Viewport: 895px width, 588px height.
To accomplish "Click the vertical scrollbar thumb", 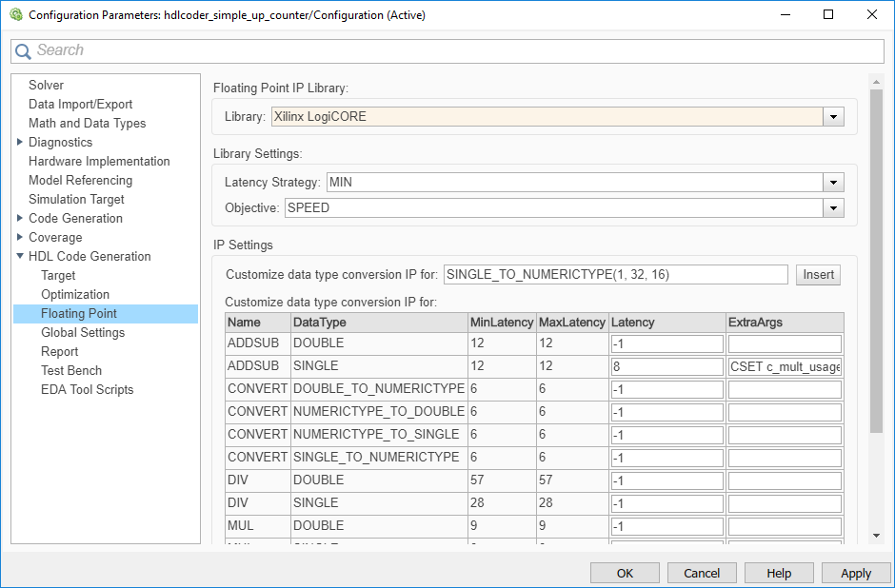I will pyautogui.click(x=877, y=262).
